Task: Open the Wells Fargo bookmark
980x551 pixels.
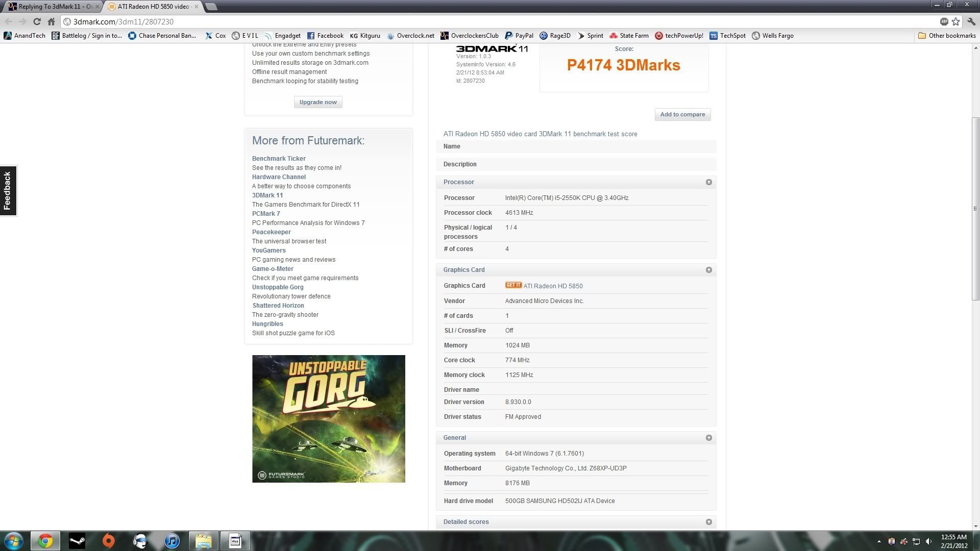Action: coord(773,36)
